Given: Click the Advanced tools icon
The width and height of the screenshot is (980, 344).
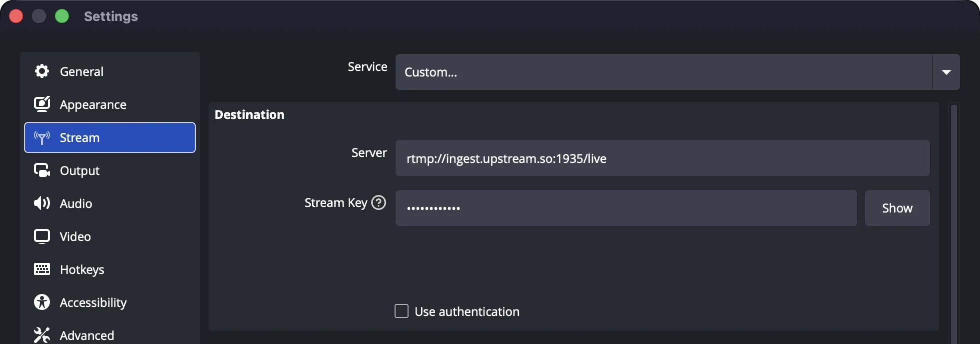Looking at the screenshot, I should coord(42,335).
